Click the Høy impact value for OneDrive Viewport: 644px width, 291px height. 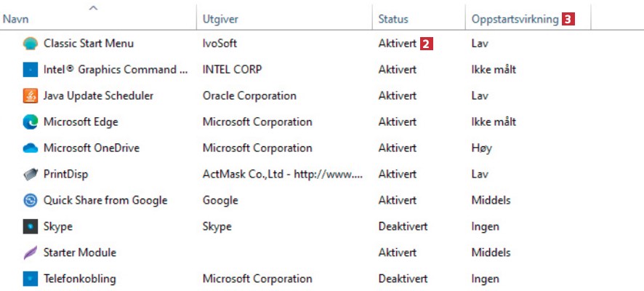481,148
